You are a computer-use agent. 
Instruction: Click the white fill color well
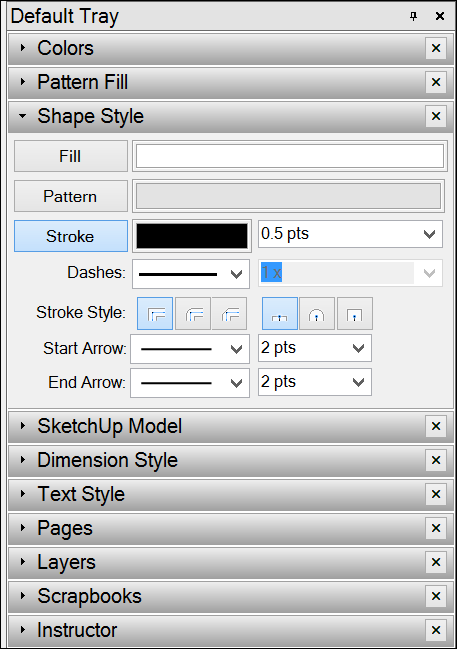290,156
